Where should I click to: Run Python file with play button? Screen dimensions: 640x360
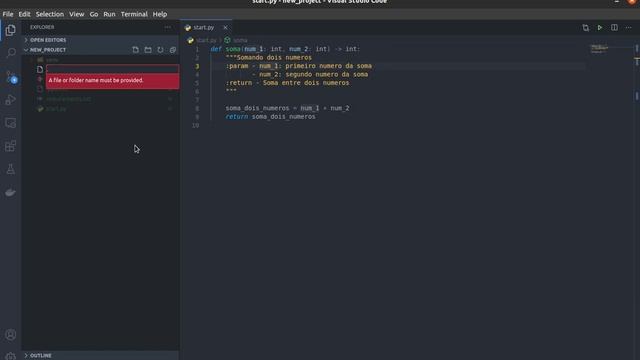[600, 28]
